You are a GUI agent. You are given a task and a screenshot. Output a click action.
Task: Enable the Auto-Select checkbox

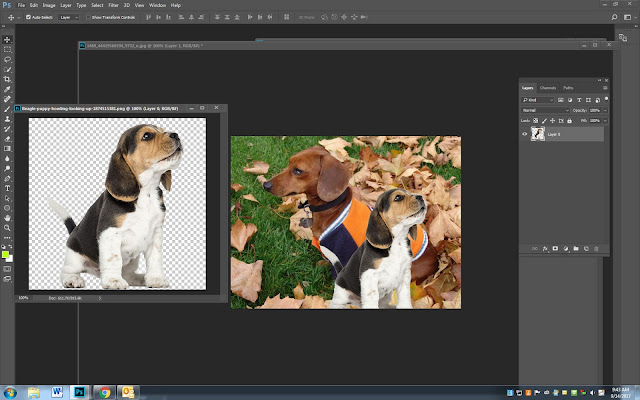tap(26, 18)
